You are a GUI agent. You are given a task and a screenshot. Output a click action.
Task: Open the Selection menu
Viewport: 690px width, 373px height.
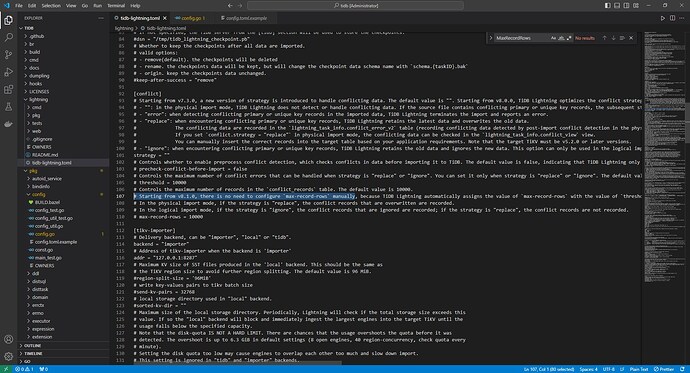point(51,6)
